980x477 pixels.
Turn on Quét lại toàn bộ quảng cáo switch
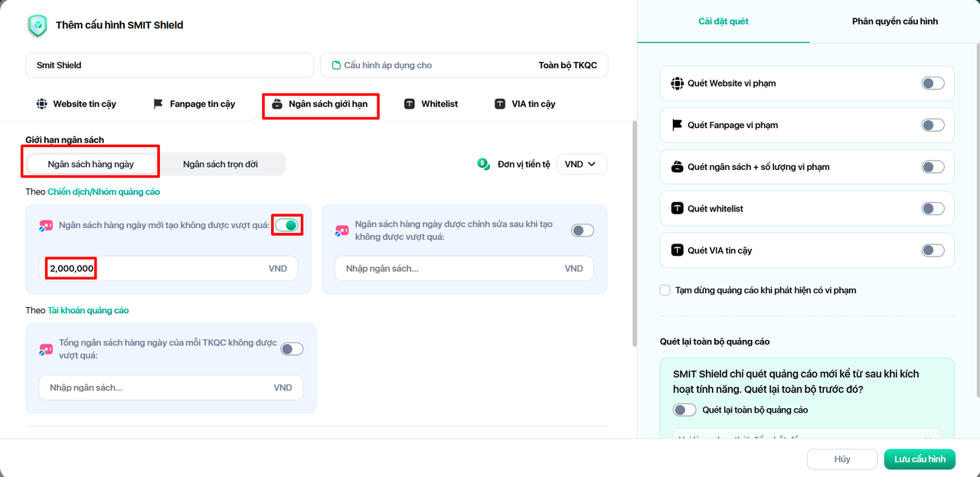[684, 410]
